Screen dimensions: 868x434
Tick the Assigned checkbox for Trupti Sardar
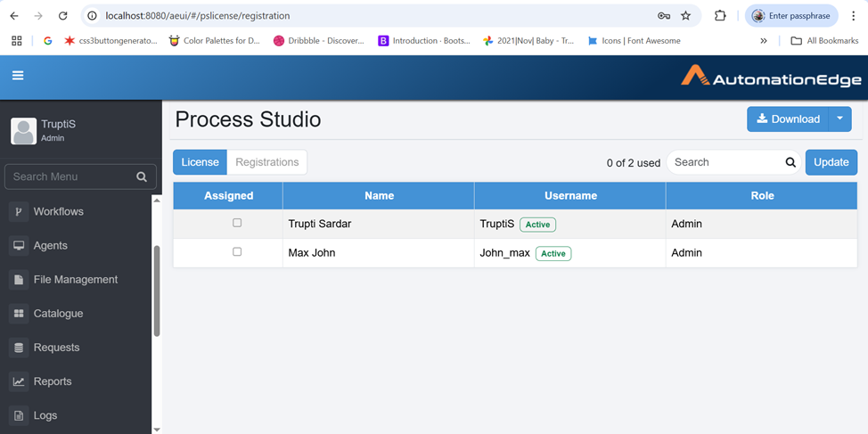[237, 223]
